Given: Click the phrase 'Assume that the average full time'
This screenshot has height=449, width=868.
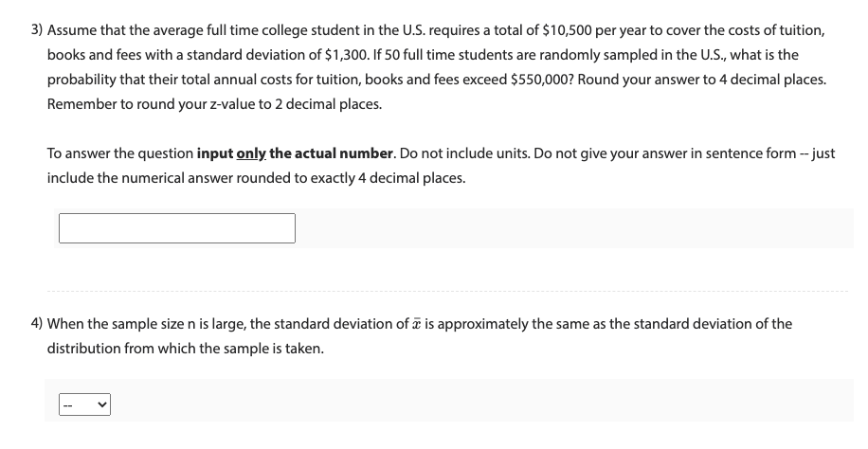Looking at the screenshot, I should [x=137, y=30].
